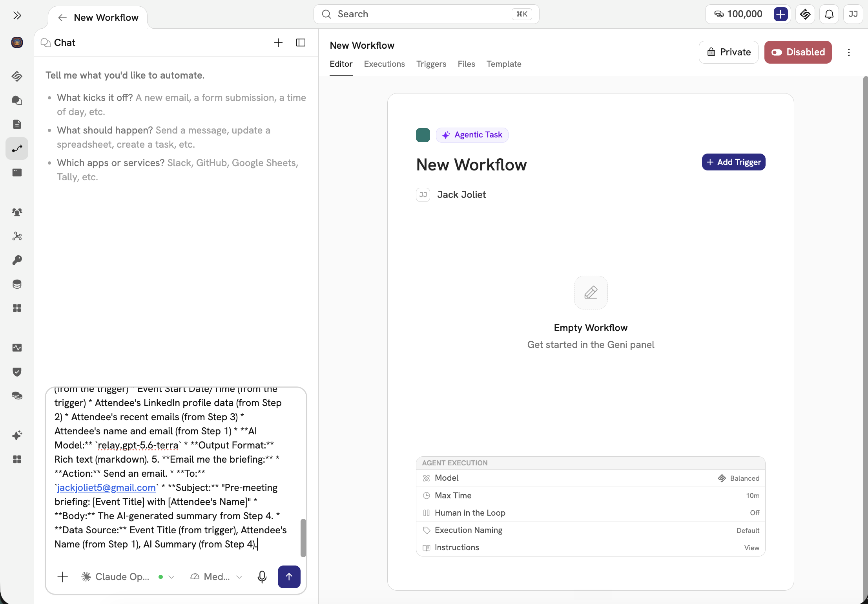Click the 100,000 credits balance
The width and height of the screenshot is (868, 604).
point(738,14)
